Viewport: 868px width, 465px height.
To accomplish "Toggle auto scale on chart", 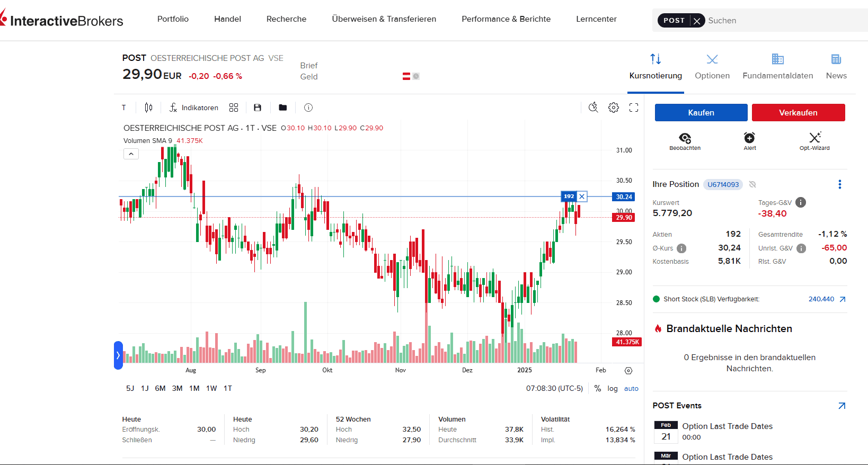I will pyautogui.click(x=631, y=388).
